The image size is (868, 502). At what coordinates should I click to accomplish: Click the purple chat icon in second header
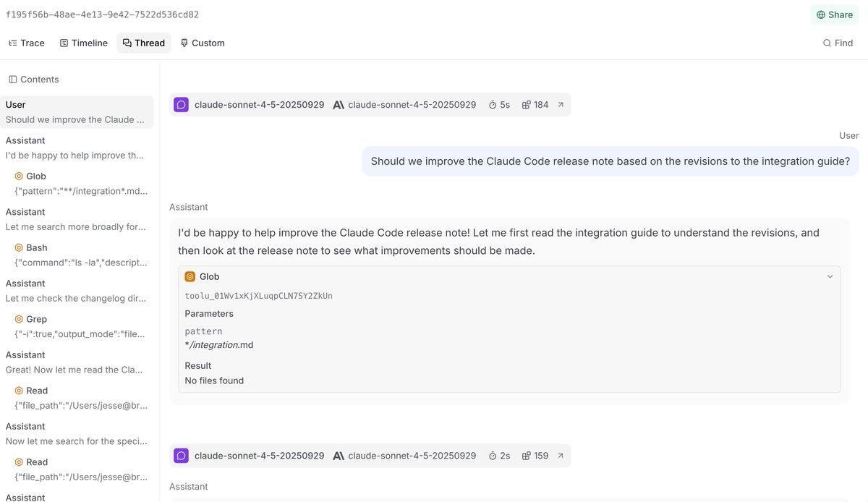pyautogui.click(x=182, y=456)
